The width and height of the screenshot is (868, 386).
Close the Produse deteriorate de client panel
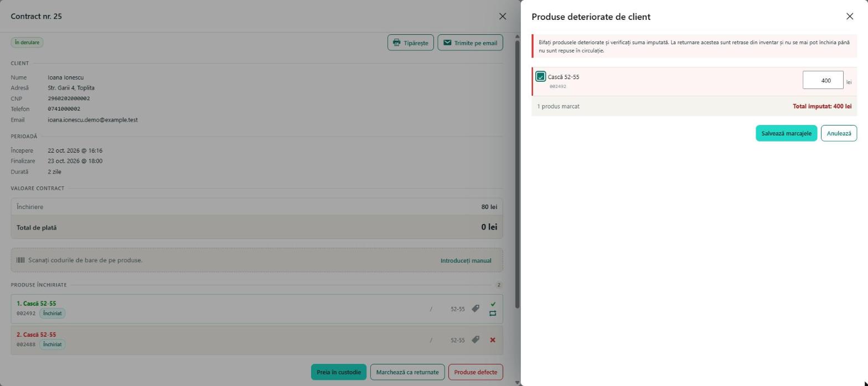pos(850,16)
